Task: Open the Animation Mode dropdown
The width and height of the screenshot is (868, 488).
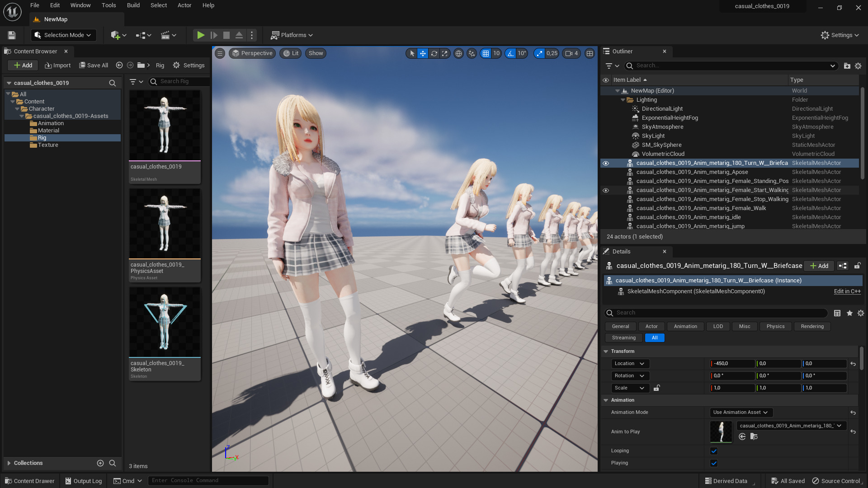Action: 741,413
